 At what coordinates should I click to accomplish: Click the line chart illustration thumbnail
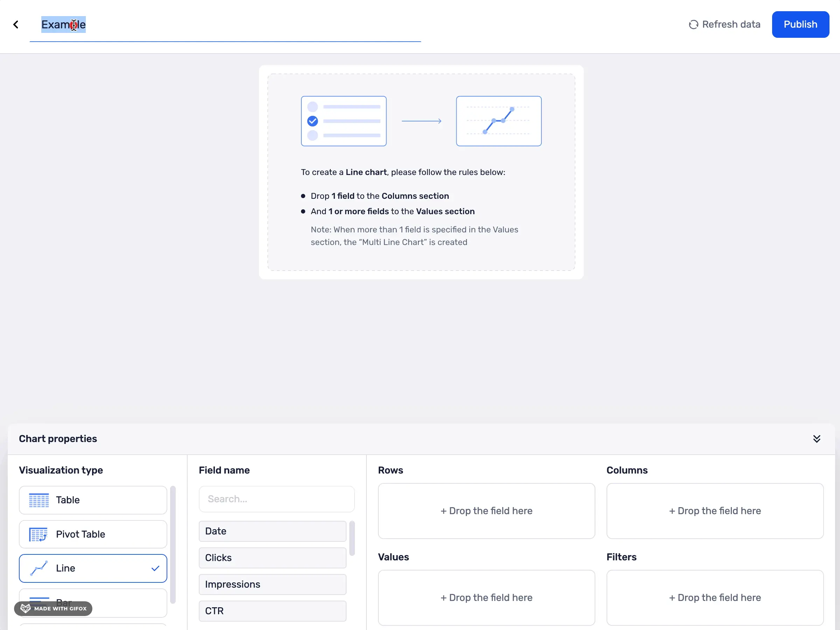(498, 121)
